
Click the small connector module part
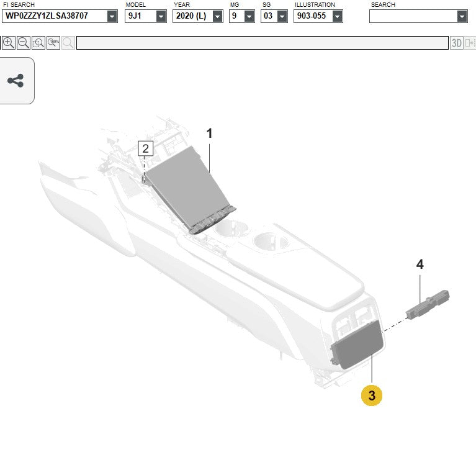click(x=428, y=305)
